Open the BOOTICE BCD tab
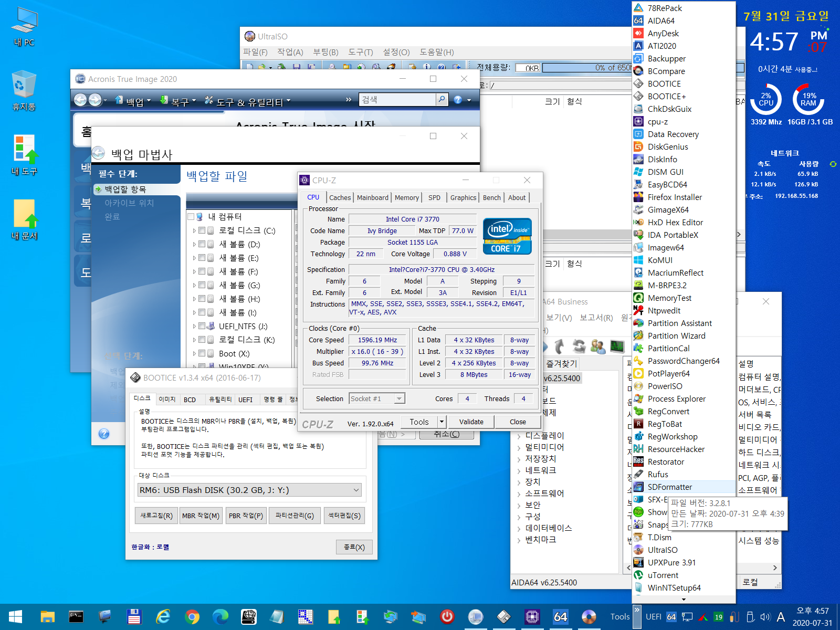This screenshot has width=840, height=630. (190, 400)
